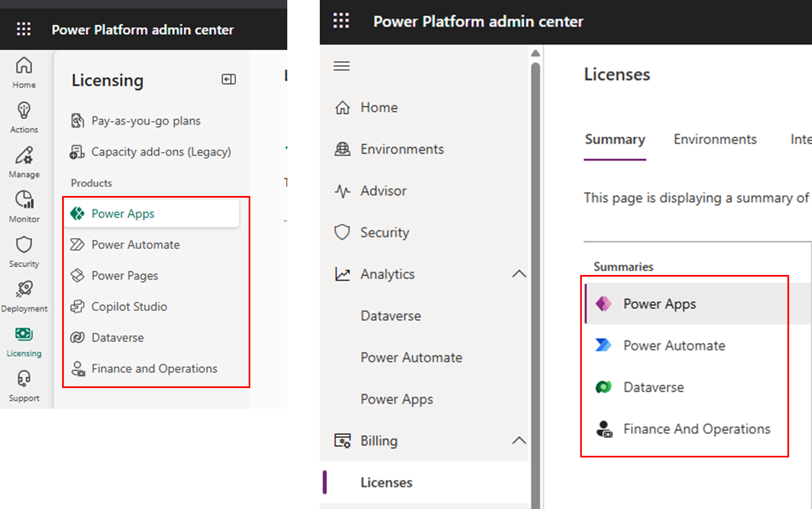This screenshot has width=812, height=509.
Task: Open Licenses under Billing
Action: (424, 483)
